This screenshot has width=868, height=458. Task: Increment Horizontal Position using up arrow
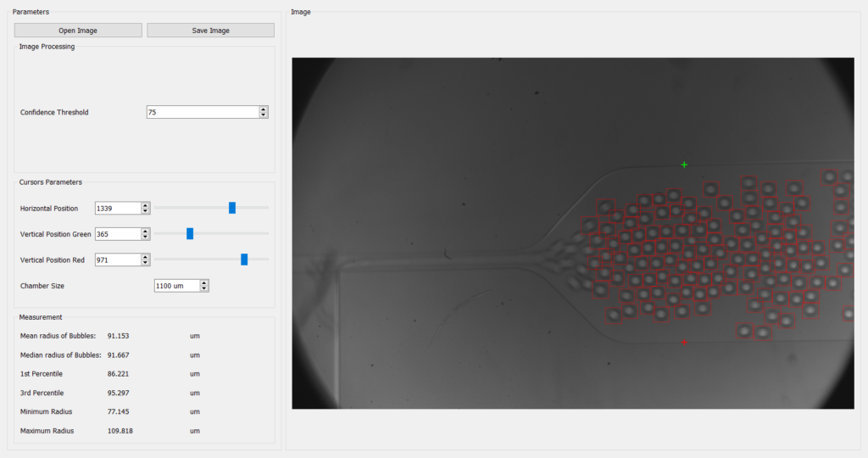[x=146, y=205]
